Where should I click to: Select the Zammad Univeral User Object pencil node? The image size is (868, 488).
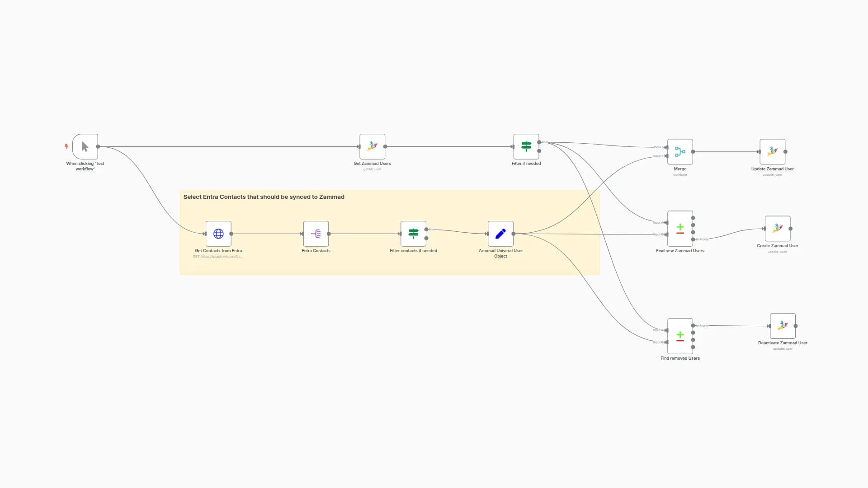coord(500,234)
